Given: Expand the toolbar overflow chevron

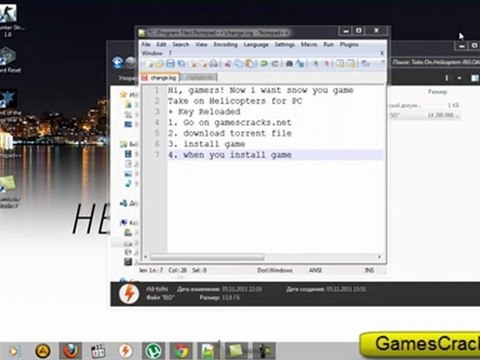Looking at the screenshot, I should (x=382, y=62).
